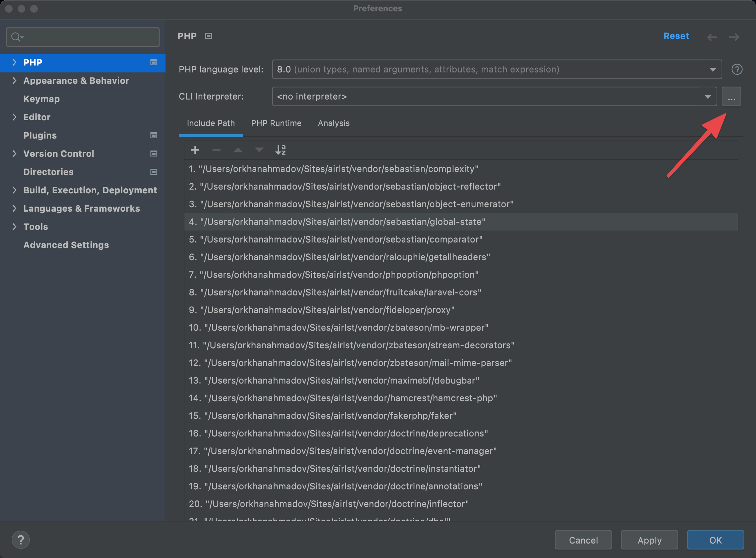This screenshot has height=558, width=756.
Task: Click the project-level icon next to Directories
Action: [154, 172]
